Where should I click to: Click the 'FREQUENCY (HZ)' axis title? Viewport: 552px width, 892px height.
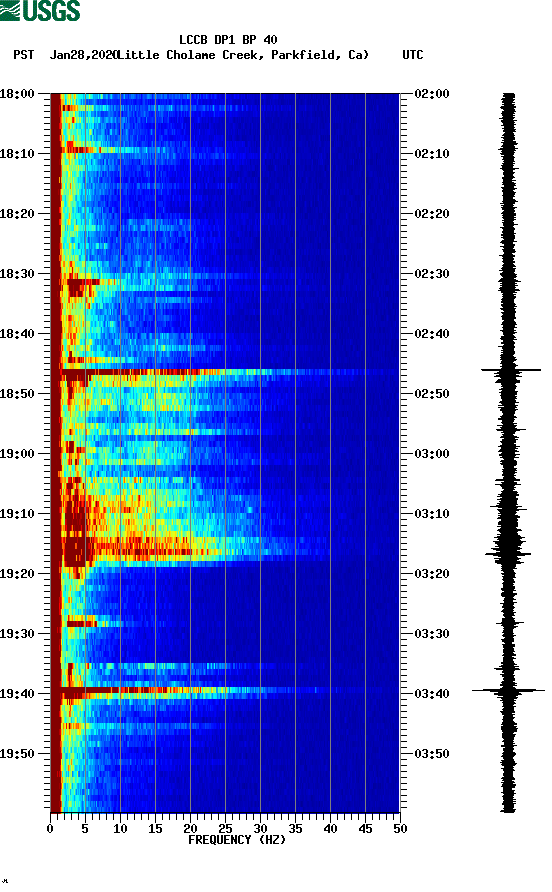coord(237,840)
